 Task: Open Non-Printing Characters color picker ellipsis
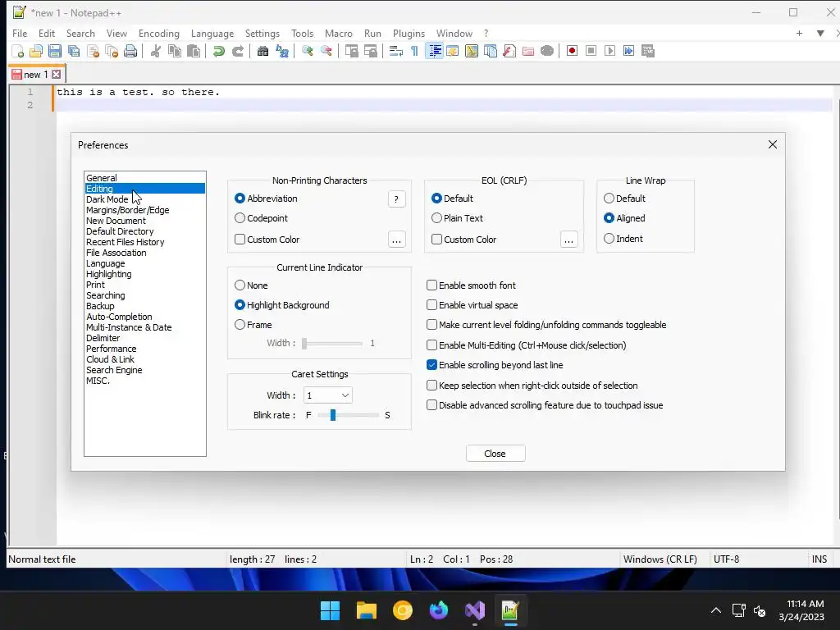click(396, 240)
